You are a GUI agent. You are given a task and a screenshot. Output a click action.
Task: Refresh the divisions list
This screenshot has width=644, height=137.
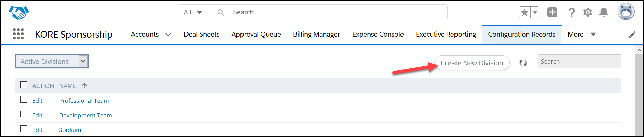click(523, 63)
